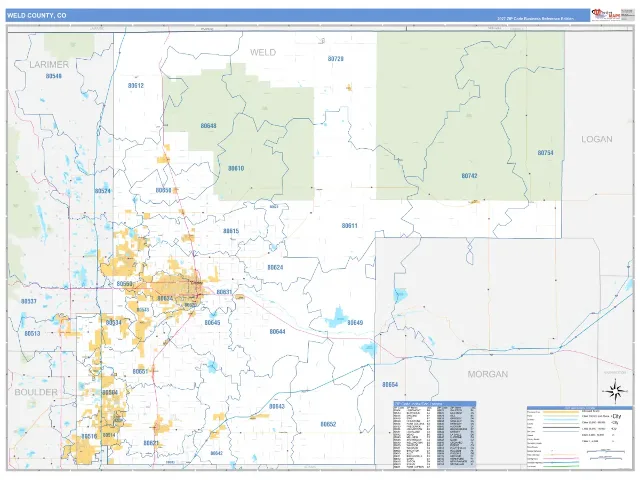Screen dimensions: 640x480
Task: Select ZIP code 80537
Action: click(29, 301)
